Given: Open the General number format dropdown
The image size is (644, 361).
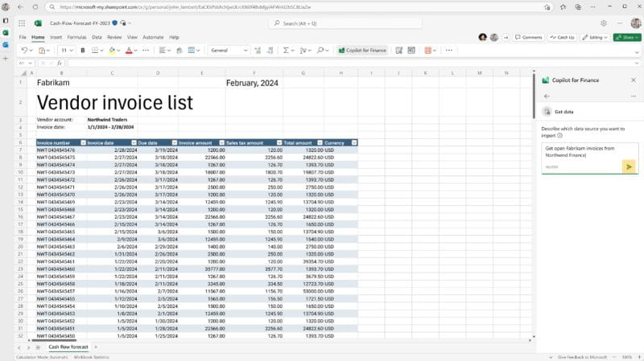Looking at the screenshot, I should (x=229, y=51).
